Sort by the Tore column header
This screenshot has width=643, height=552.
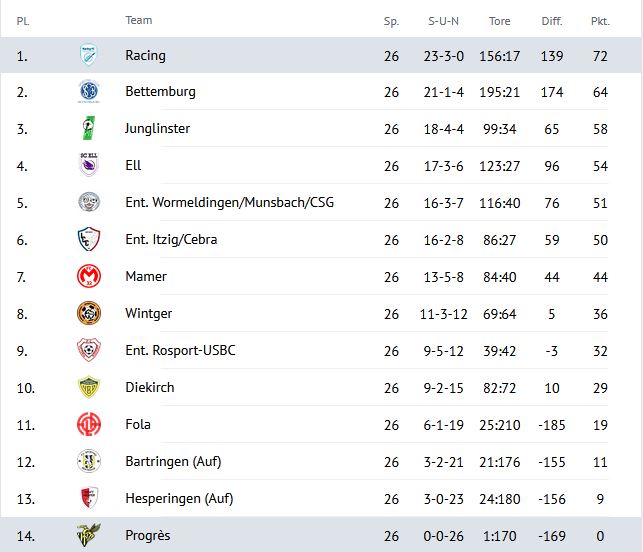[x=499, y=21]
